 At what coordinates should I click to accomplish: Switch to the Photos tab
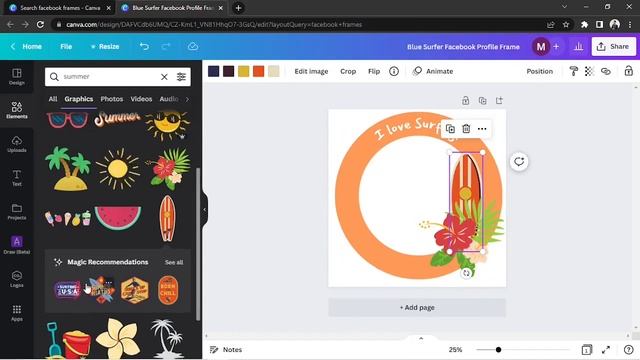click(111, 99)
